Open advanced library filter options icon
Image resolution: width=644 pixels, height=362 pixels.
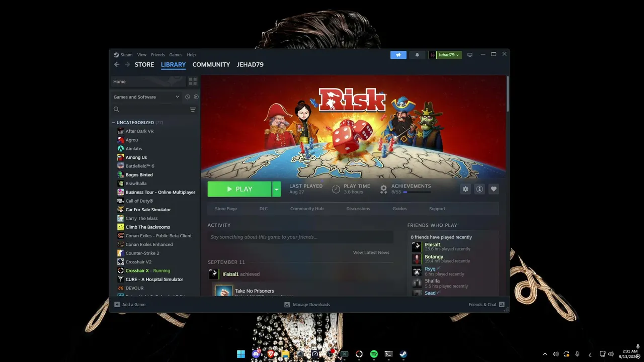point(193,110)
